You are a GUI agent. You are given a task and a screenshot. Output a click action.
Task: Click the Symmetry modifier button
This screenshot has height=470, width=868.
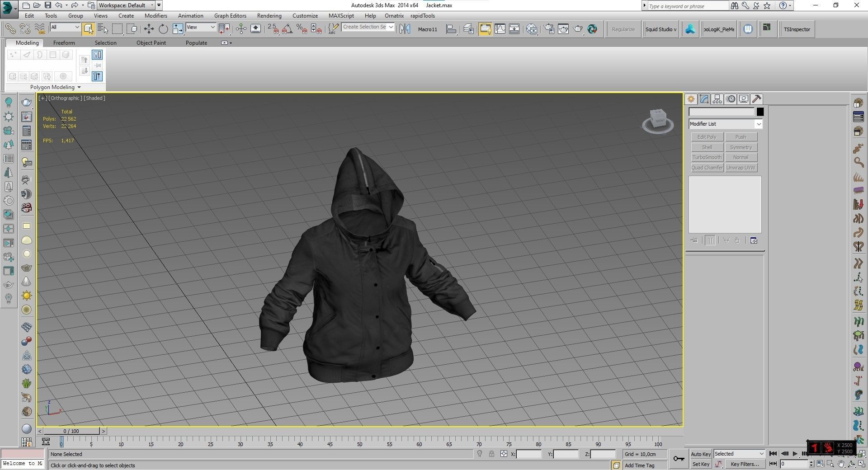(741, 147)
